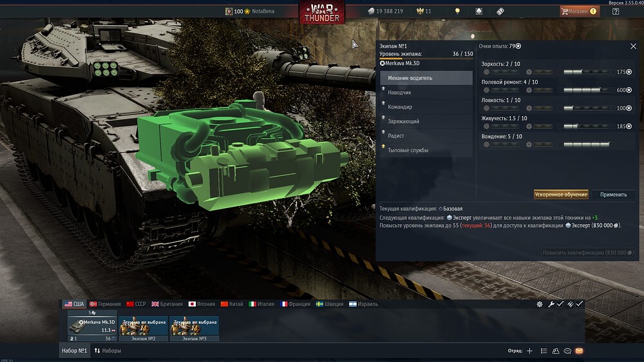This screenshot has width=644, height=362.
Task: Decrease Ловкость with its minus stepper
Action: (560, 108)
